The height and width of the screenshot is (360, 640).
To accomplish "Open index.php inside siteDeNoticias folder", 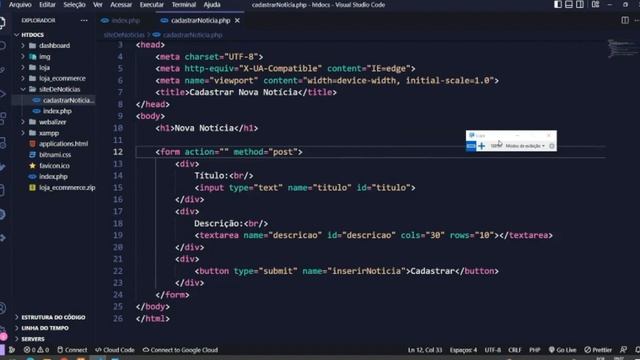I will tap(57, 111).
